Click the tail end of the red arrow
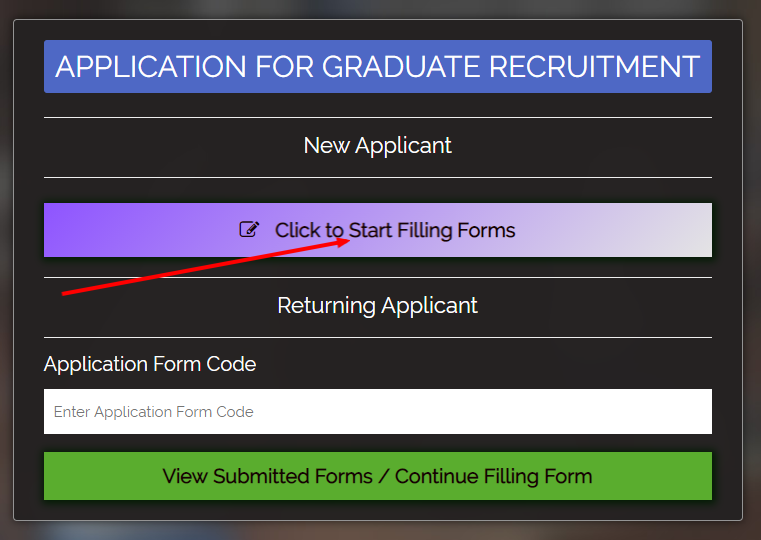The image size is (761, 540). click(x=66, y=293)
